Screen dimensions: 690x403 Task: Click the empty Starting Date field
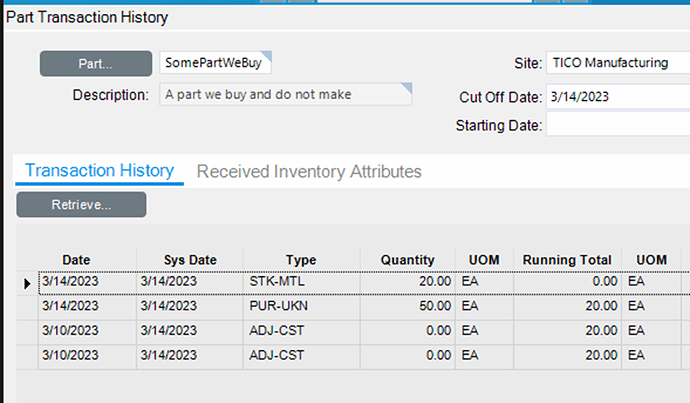[617, 125]
